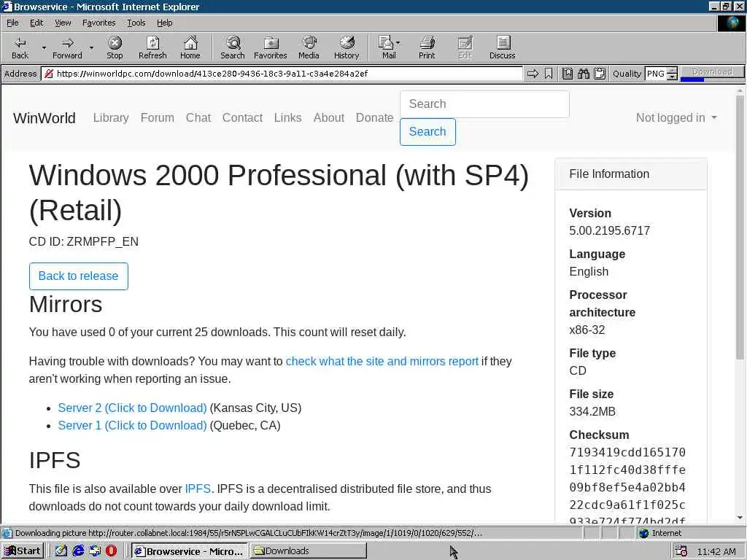
Task: Click the page scrollbar down arrow
Action: [740, 518]
